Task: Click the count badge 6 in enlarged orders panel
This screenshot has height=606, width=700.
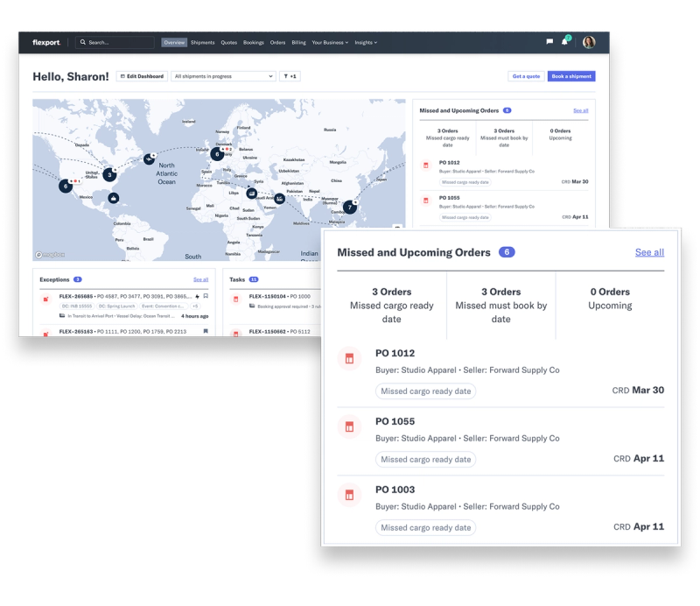Action: click(507, 252)
